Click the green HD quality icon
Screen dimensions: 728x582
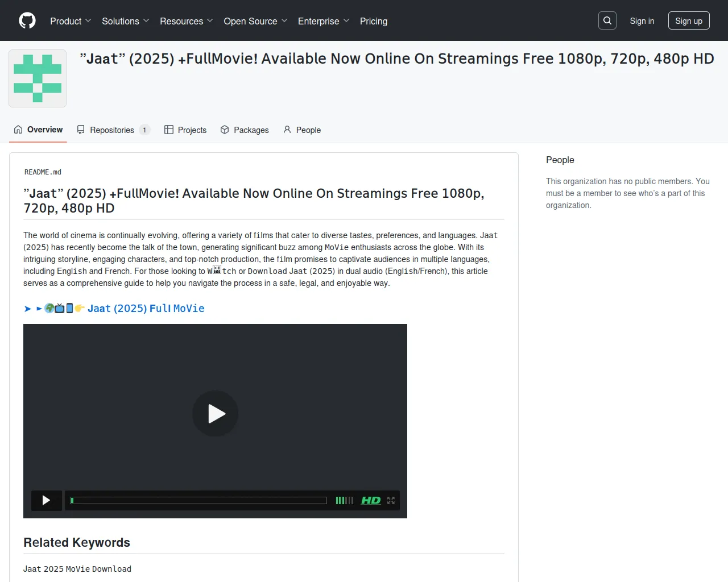(x=371, y=500)
